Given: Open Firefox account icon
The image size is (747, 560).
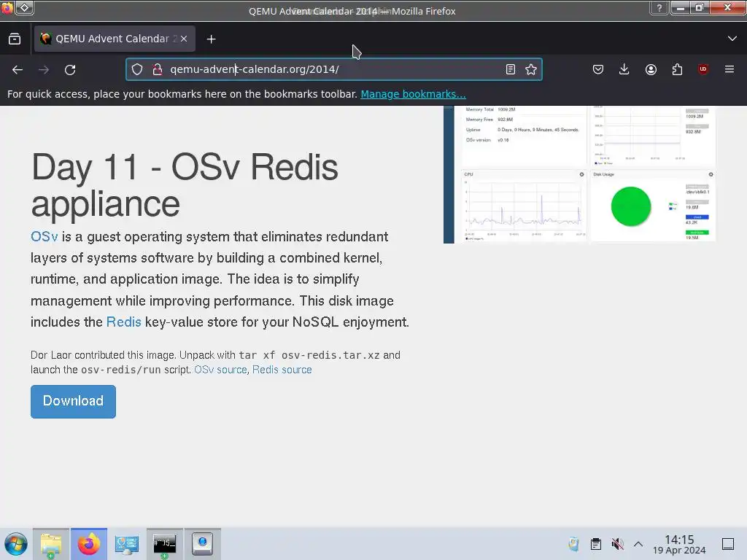Looking at the screenshot, I should [x=651, y=69].
